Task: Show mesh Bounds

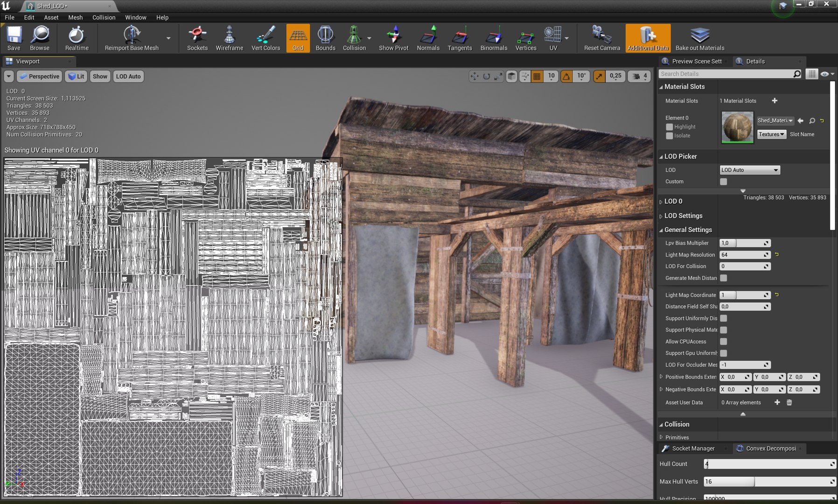Action: tap(325, 38)
